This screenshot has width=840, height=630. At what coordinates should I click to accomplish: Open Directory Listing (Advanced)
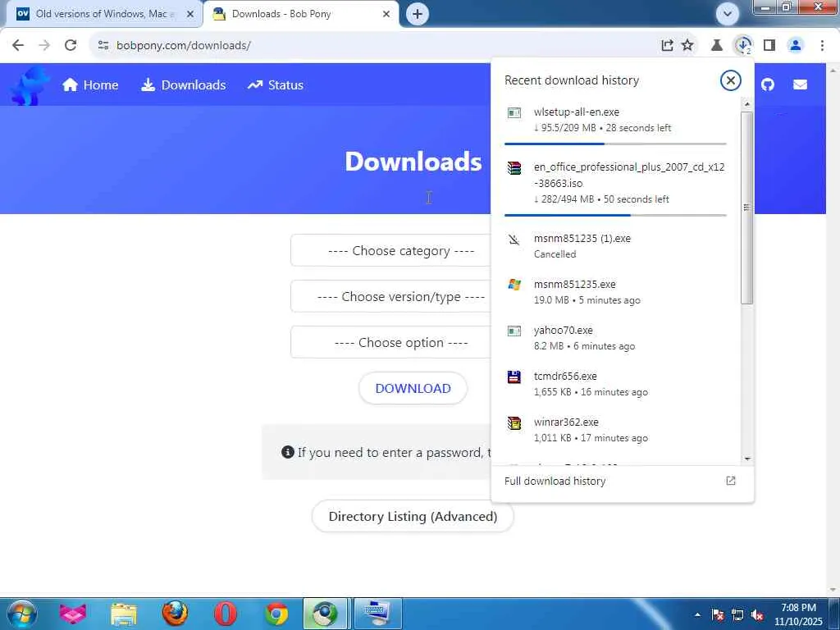pos(413,517)
